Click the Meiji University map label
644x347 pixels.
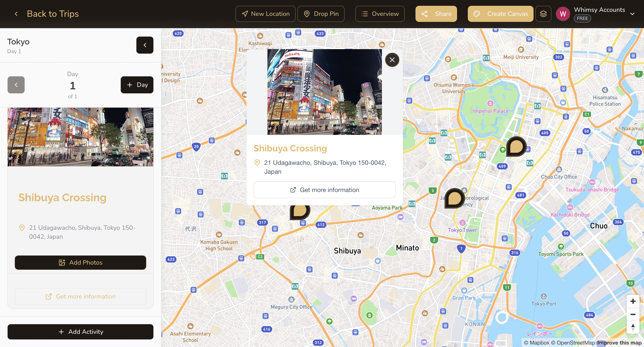point(521,57)
